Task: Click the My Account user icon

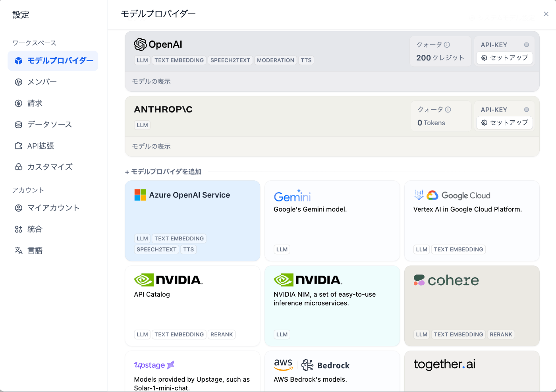Action: (x=19, y=208)
